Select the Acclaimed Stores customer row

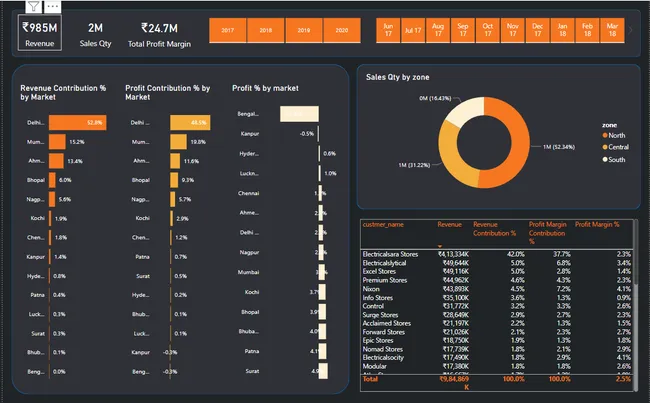(x=497, y=323)
